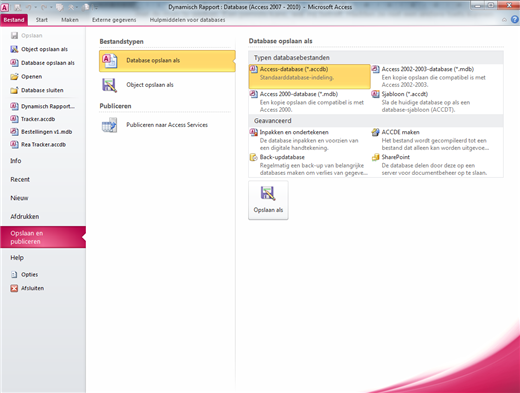Click Opties label
This screenshot has width=520, height=393.
coord(29,275)
